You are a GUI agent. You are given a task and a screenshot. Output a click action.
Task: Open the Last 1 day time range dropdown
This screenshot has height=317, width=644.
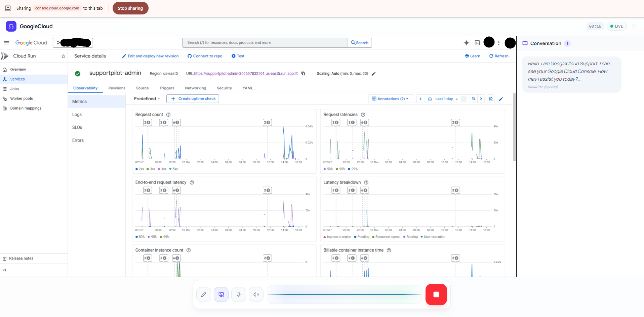click(x=443, y=99)
